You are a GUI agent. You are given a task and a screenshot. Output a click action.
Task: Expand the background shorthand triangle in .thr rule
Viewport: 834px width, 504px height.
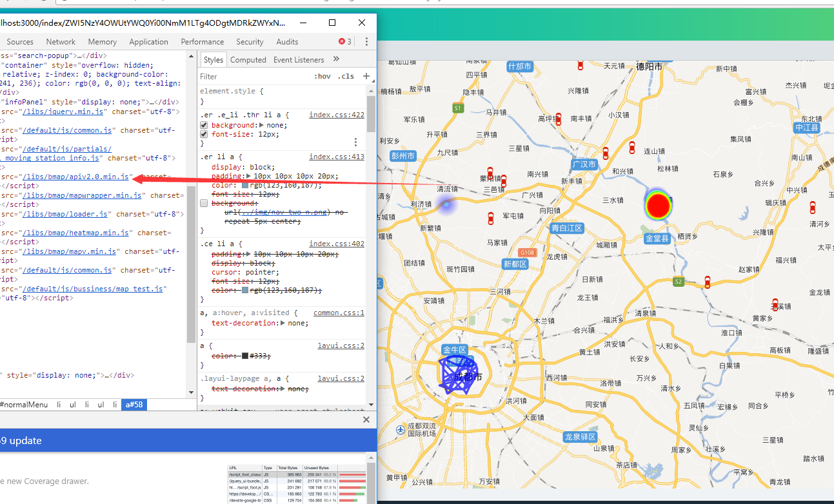[x=261, y=125]
